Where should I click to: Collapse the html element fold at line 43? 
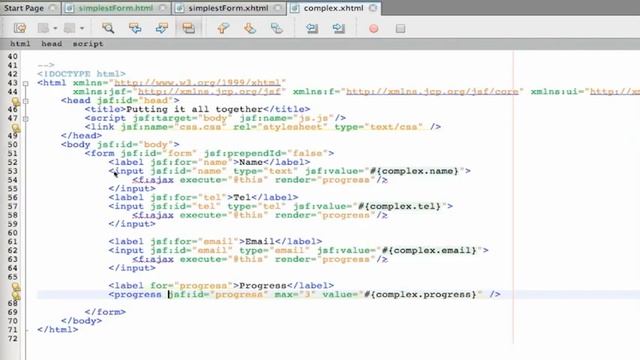click(x=25, y=83)
